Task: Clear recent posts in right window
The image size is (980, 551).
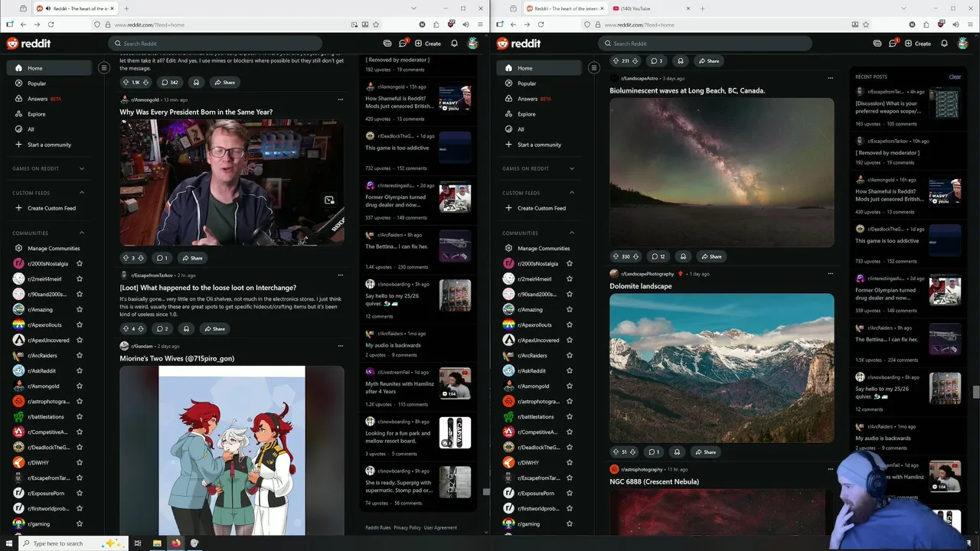Action: point(955,77)
